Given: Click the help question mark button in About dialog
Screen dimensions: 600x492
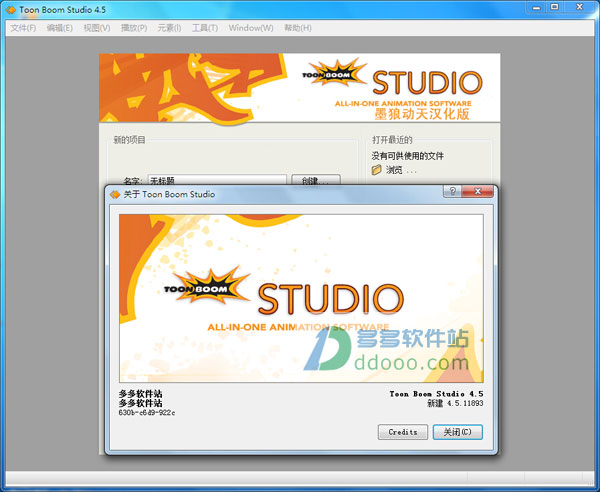Looking at the screenshot, I should click(x=452, y=191).
